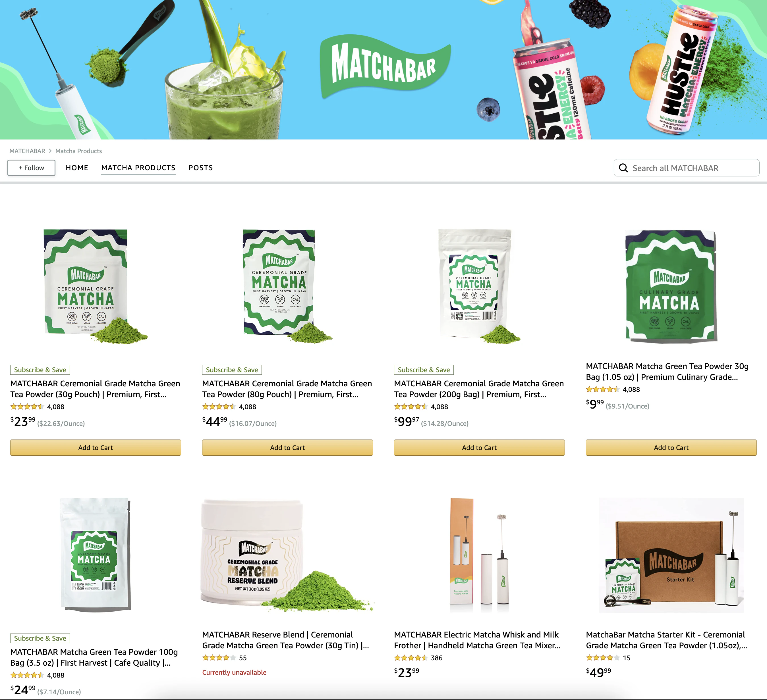This screenshot has height=700, width=767.
Task: Open the 80g Pouch matcha product image
Action: click(287, 286)
